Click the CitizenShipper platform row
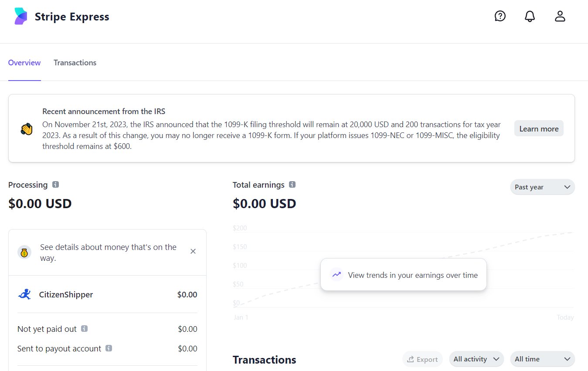The width and height of the screenshot is (588, 371). coord(107,295)
